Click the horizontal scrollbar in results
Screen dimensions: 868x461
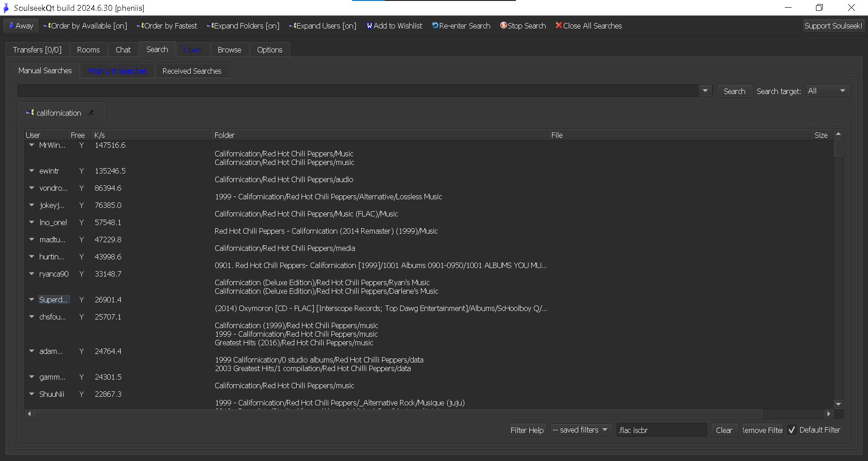[x=398, y=414]
